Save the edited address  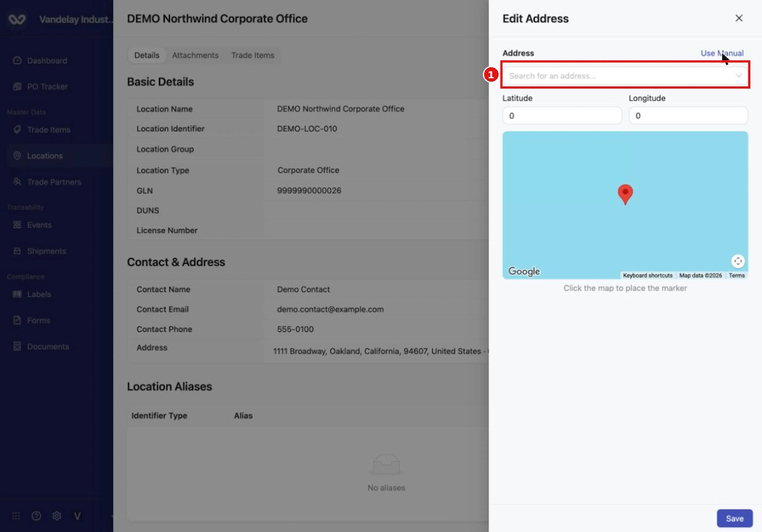click(734, 519)
